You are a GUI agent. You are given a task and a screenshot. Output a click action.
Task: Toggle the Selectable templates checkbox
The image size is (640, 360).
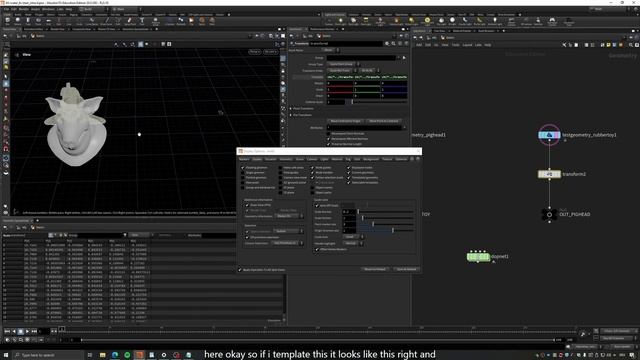[349, 182]
